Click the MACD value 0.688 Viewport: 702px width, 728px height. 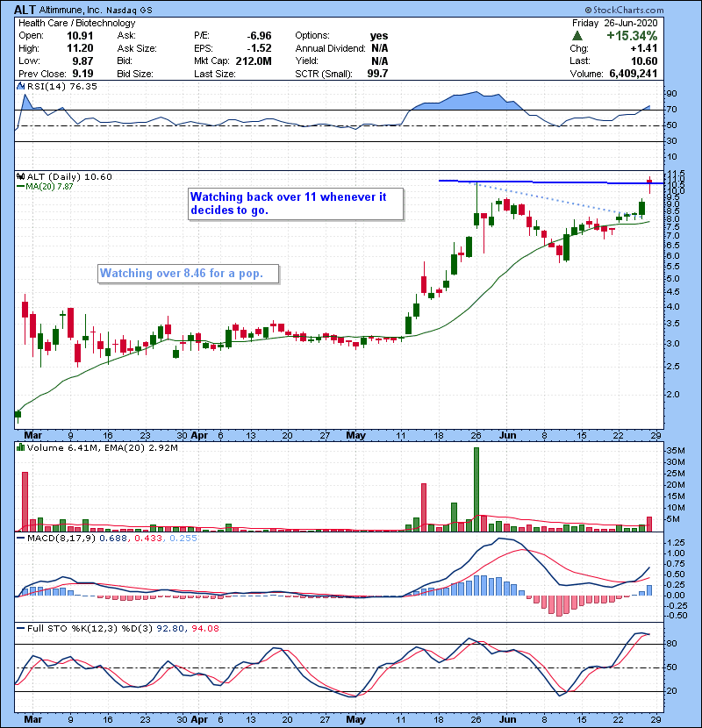tap(113, 539)
